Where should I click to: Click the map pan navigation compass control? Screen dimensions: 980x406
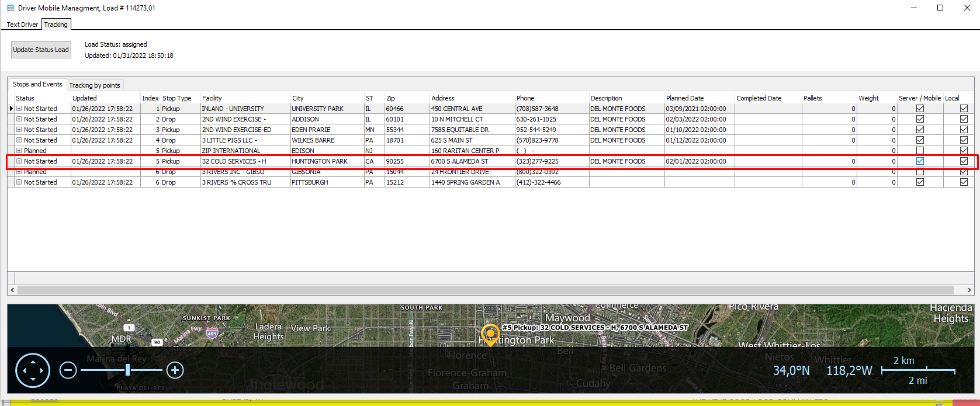pos(33,370)
